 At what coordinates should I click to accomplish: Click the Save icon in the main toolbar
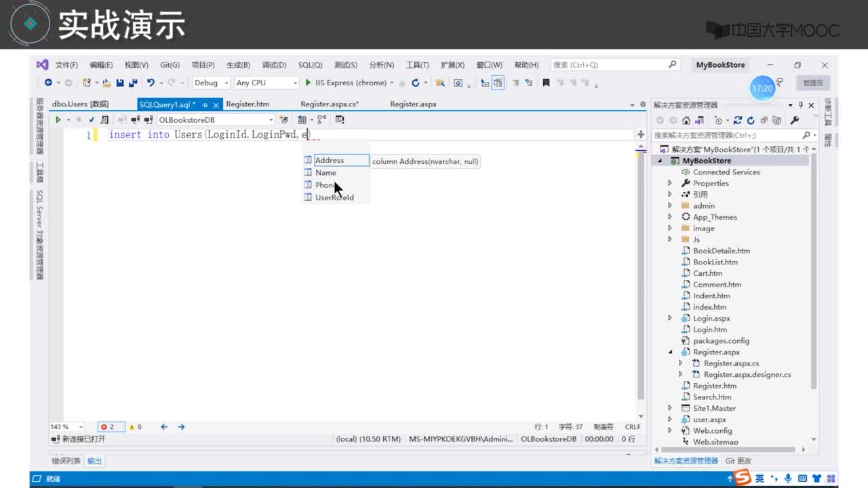click(x=120, y=83)
